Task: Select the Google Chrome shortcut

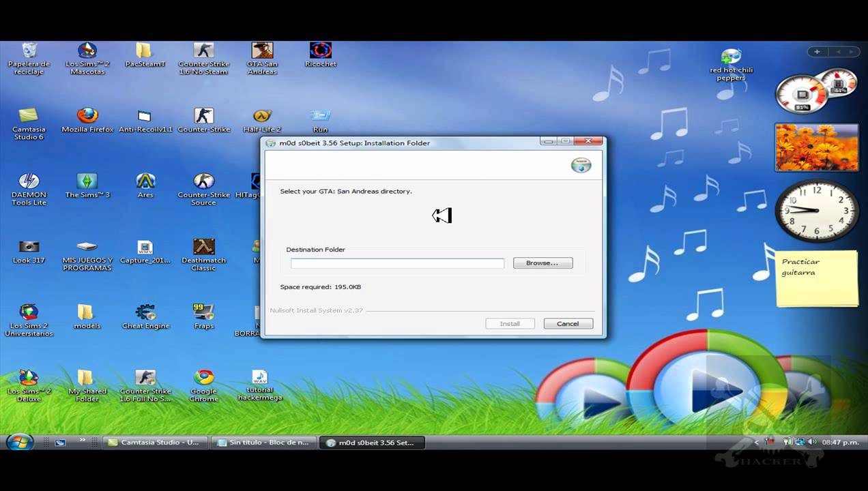Action: tap(203, 386)
